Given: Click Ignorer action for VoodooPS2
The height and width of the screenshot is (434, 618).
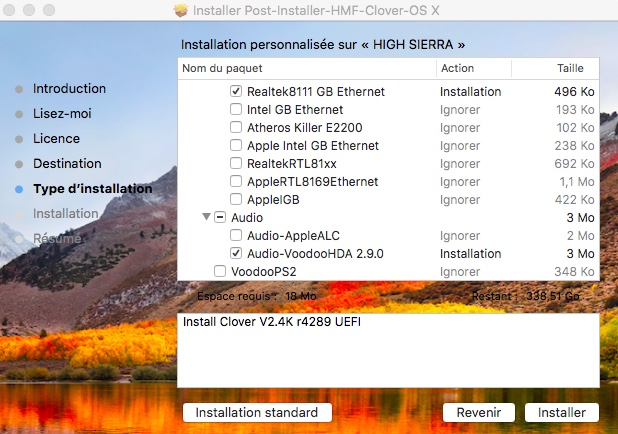Looking at the screenshot, I should tap(460, 272).
